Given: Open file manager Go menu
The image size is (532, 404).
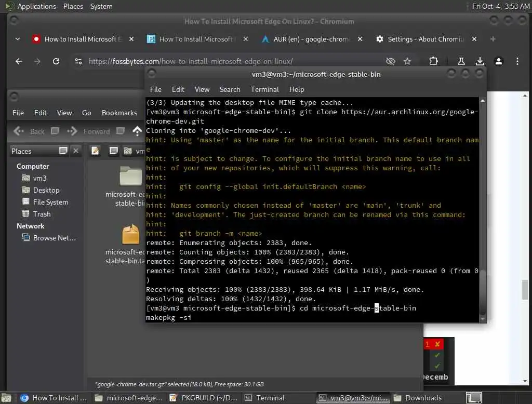Looking at the screenshot, I should pos(87,113).
